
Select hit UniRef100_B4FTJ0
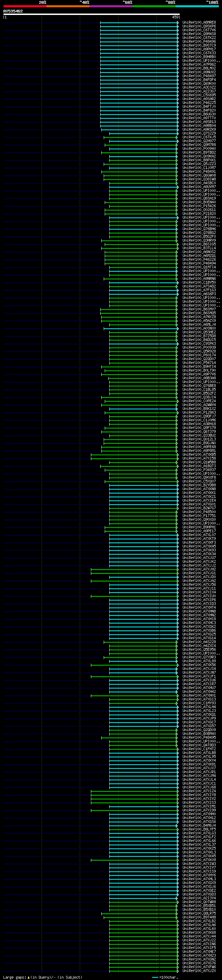199,106
